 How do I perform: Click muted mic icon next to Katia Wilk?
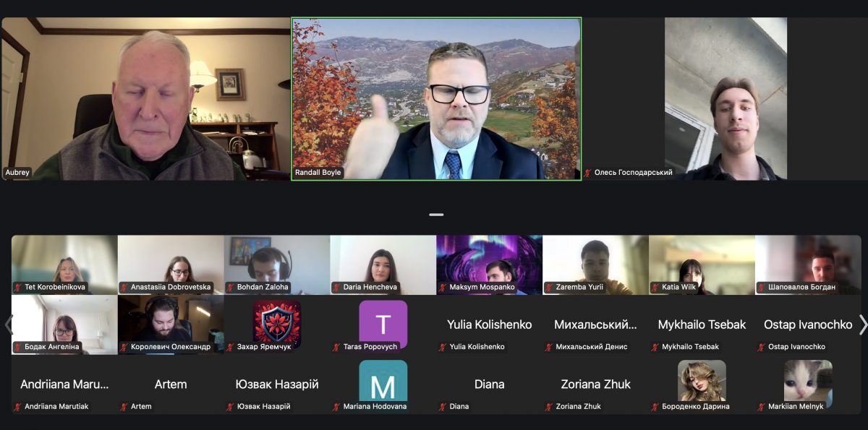pos(655,287)
